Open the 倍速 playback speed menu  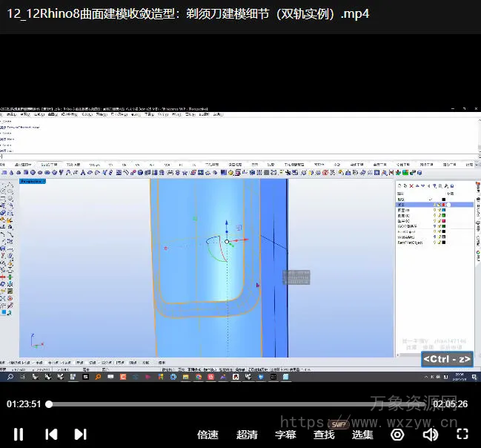[208, 435]
